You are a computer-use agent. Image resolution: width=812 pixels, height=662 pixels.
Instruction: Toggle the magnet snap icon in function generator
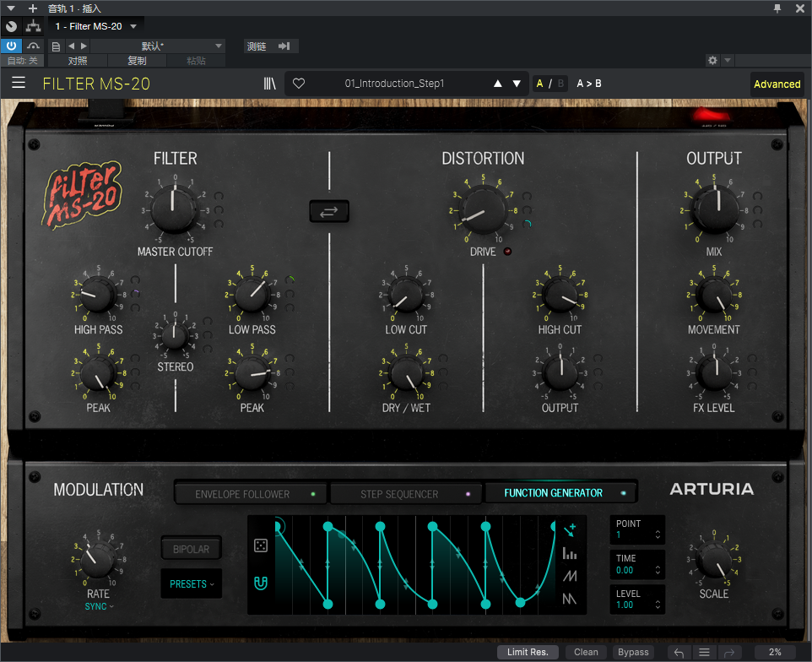tap(261, 583)
